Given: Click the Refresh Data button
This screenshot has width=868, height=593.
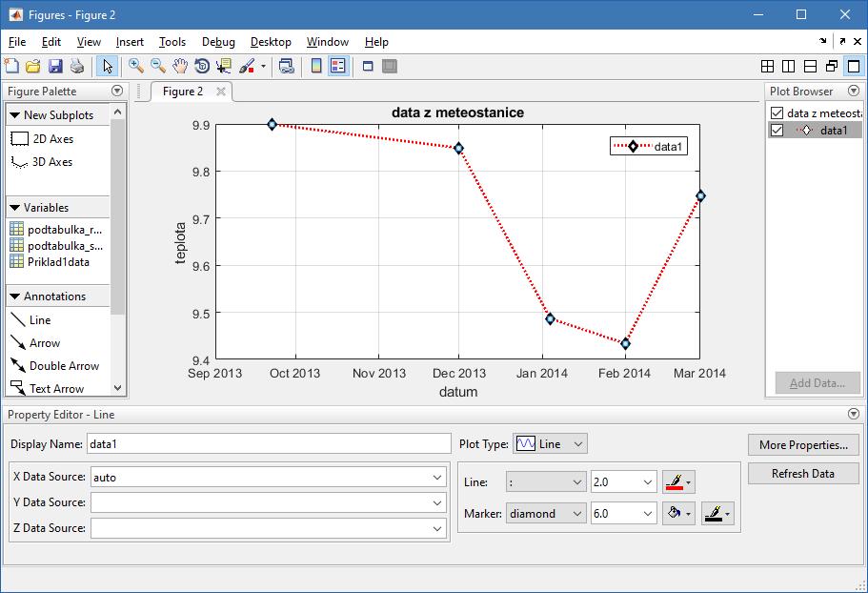Looking at the screenshot, I should [803, 474].
